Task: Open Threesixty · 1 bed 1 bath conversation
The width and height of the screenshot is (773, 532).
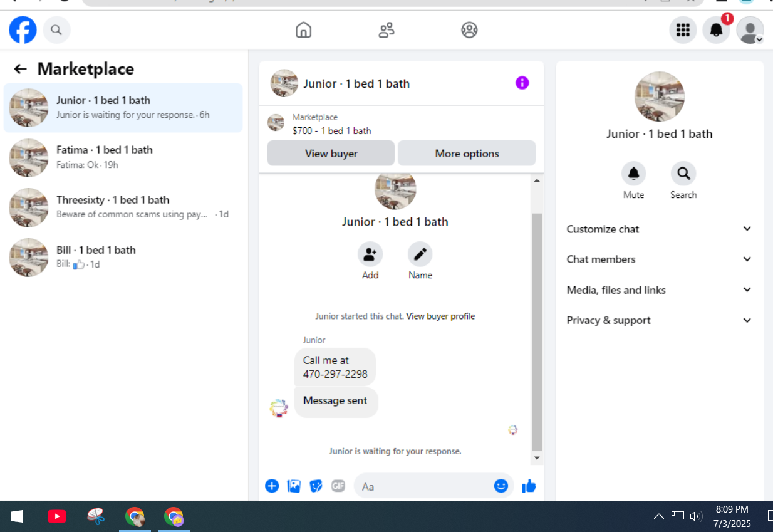Action: click(x=123, y=207)
